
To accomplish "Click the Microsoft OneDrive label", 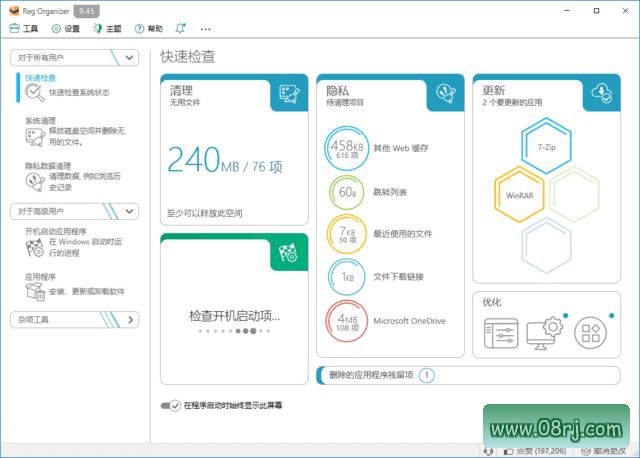I will 409,321.
